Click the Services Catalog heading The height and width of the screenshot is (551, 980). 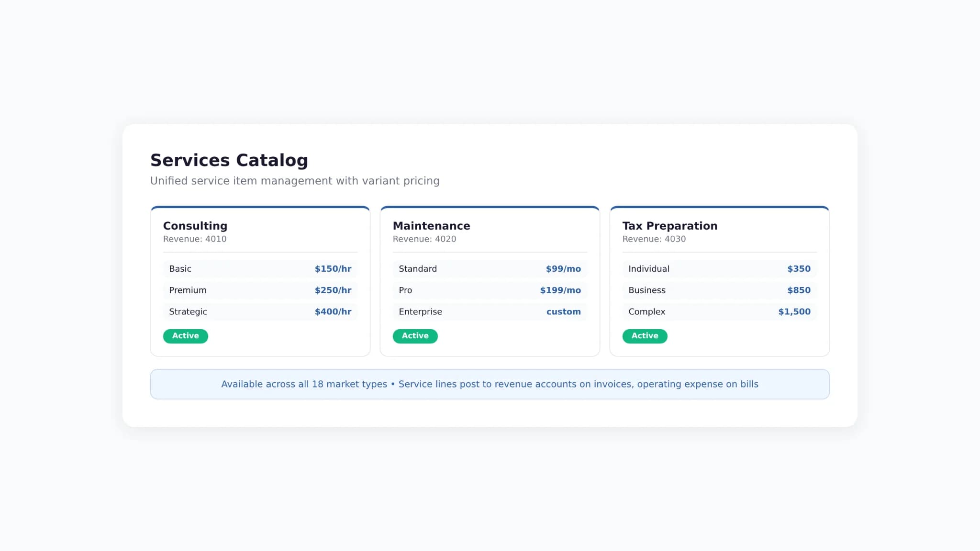click(229, 160)
